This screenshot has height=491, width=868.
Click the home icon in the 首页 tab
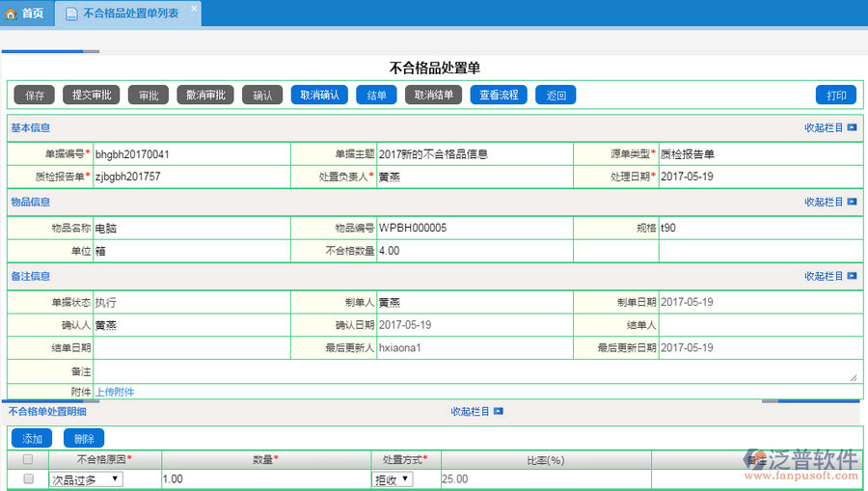12,14
